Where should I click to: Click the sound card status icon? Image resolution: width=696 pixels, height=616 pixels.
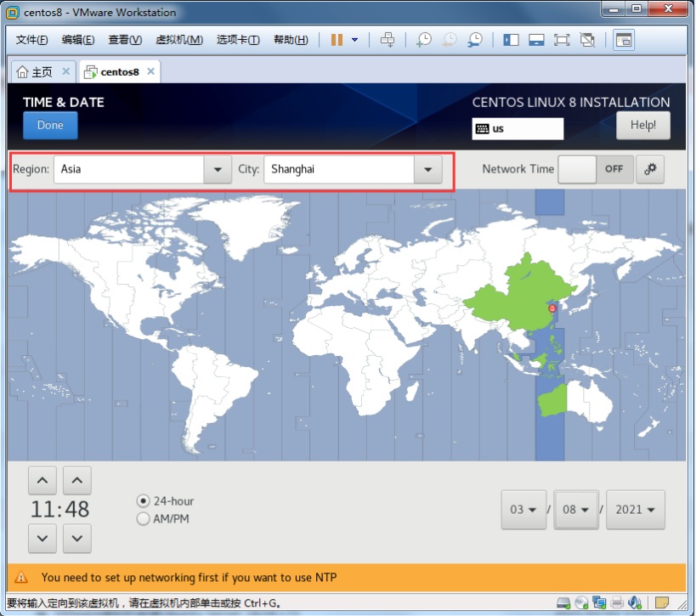tap(637, 603)
